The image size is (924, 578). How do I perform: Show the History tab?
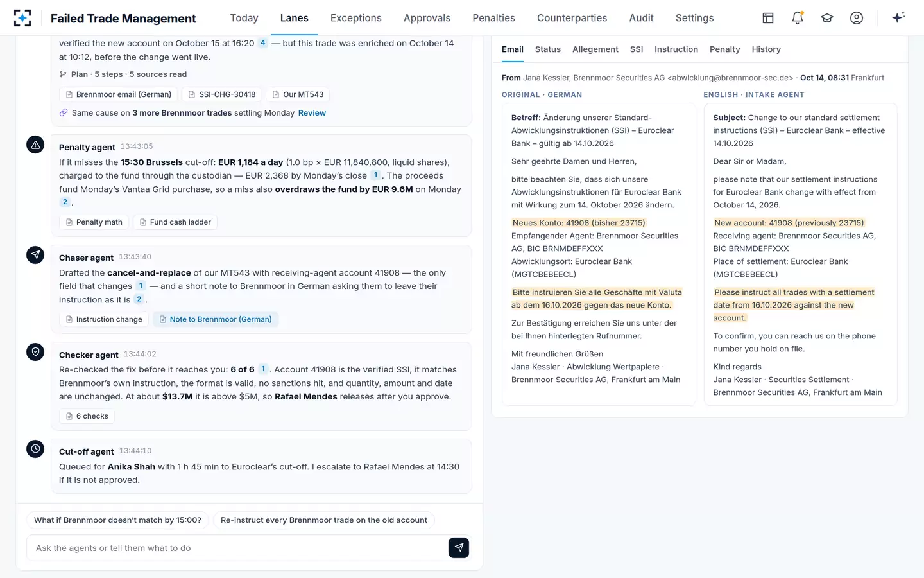coord(766,49)
